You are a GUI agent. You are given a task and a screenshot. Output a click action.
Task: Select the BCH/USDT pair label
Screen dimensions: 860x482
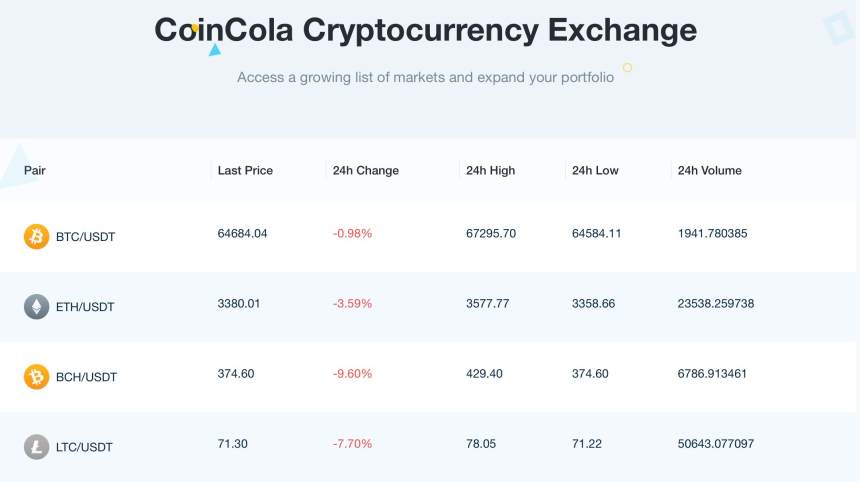tap(86, 377)
